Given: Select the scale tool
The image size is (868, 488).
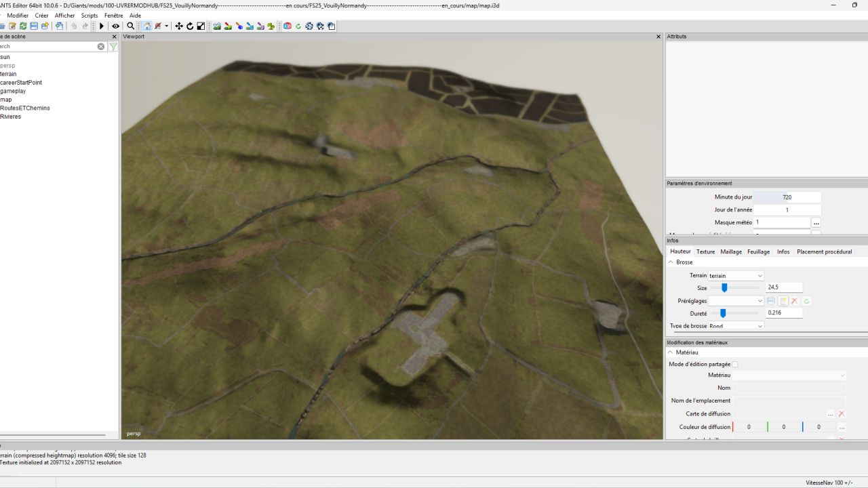Looking at the screenshot, I should [201, 26].
